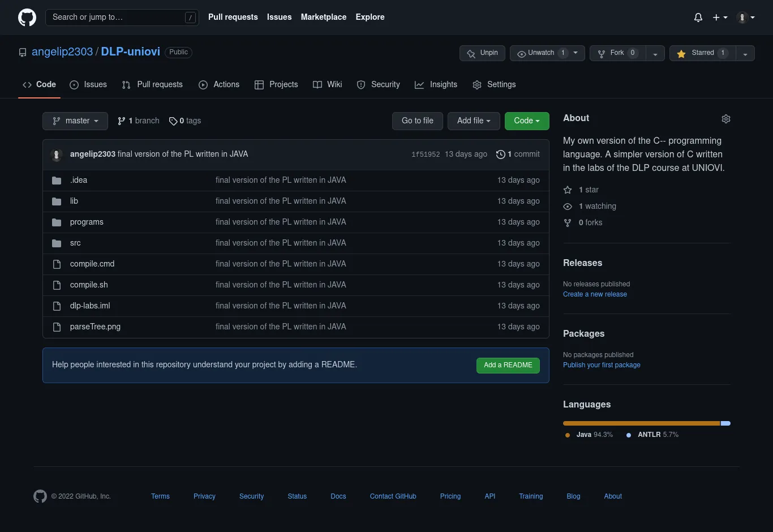The image size is (773, 532).
Task: Click the star icon beside 1 star
Action: 568,190
